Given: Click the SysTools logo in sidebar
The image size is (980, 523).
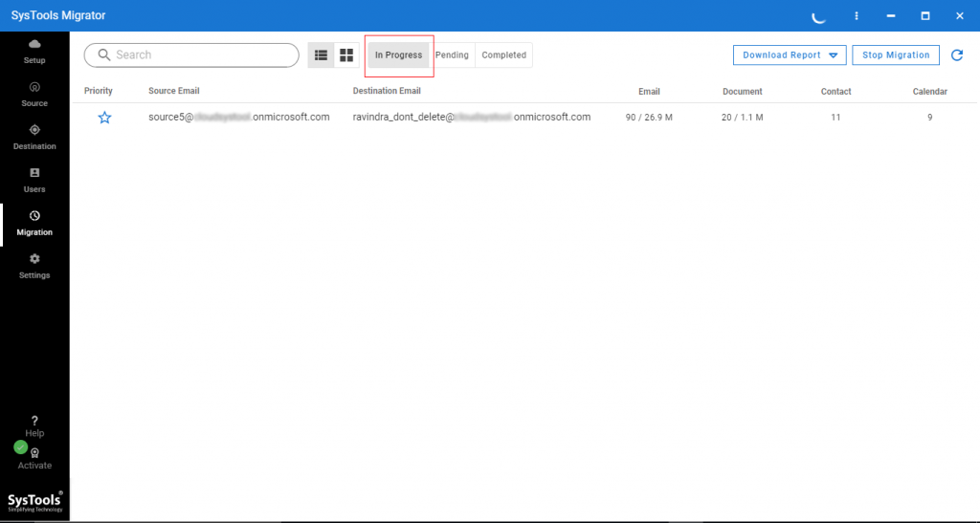Looking at the screenshot, I should pos(35,501).
